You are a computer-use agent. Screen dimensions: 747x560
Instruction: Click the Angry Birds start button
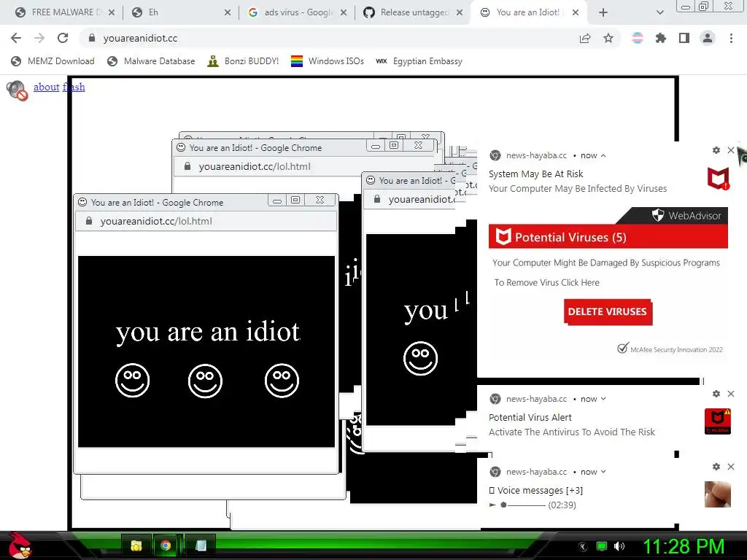(x=19, y=545)
